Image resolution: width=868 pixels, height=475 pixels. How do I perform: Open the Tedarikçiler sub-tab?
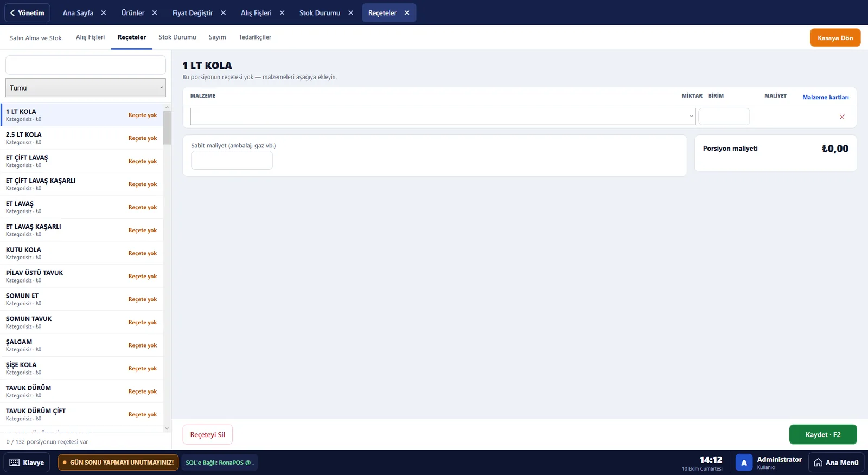[255, 37]
